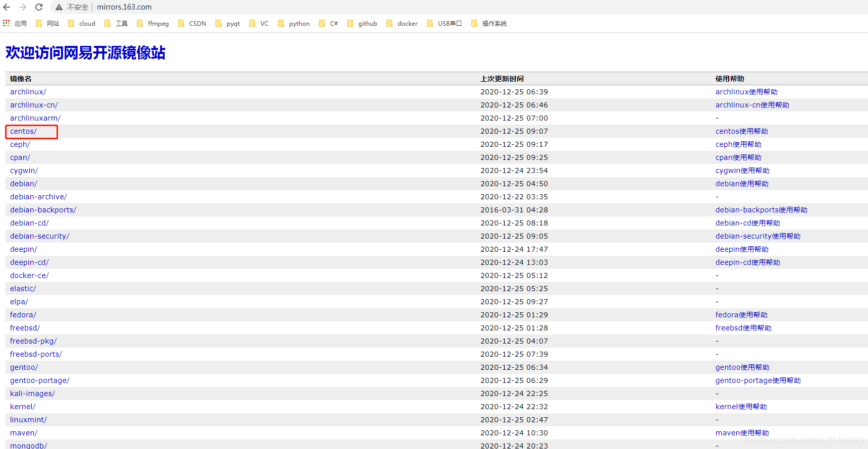Open the archlinux-cn使用帮助 help link
This screenshot has width=868, height=449.
coord(752,105)
